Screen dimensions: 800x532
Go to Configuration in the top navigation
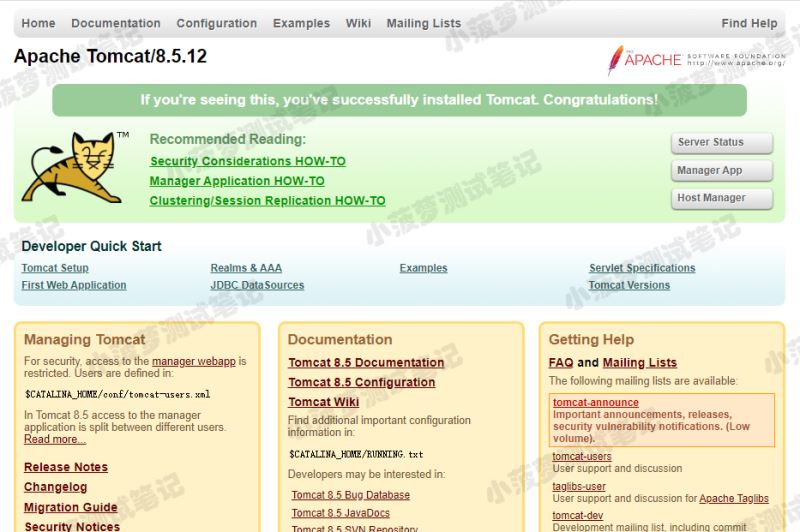(217, 23)
